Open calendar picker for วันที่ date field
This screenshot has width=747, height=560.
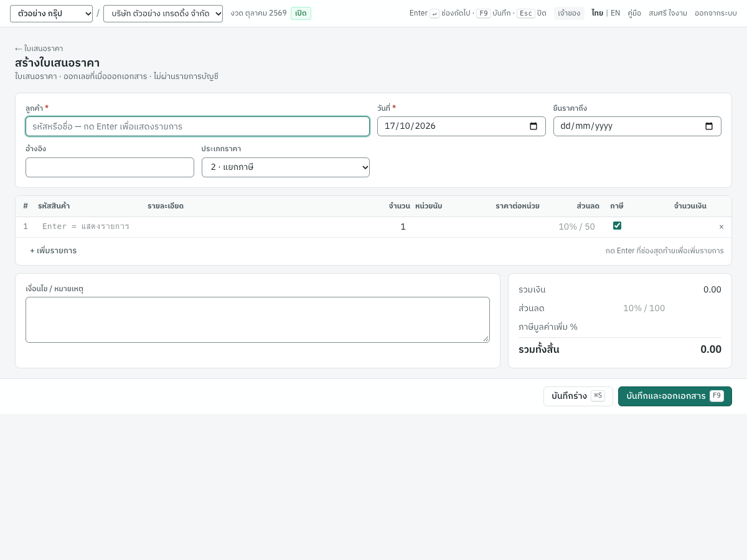pyautogui.click(x=533, y=126)
